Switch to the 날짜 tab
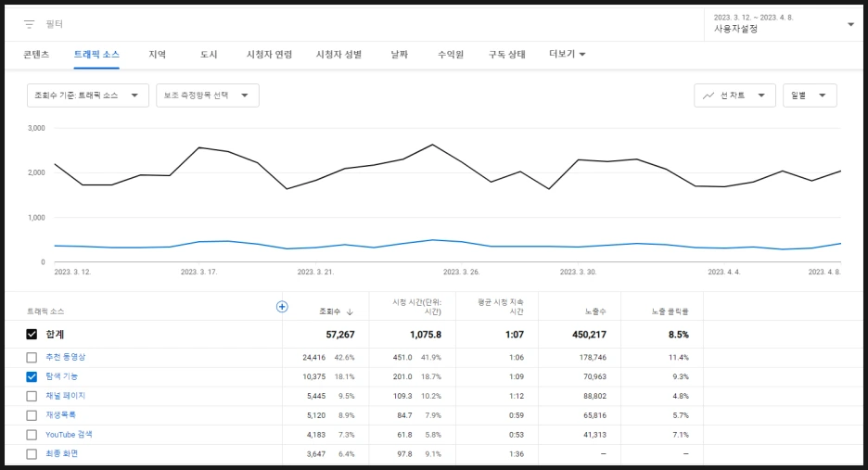Viewport: 868px width, 470px height. point(399,55)
